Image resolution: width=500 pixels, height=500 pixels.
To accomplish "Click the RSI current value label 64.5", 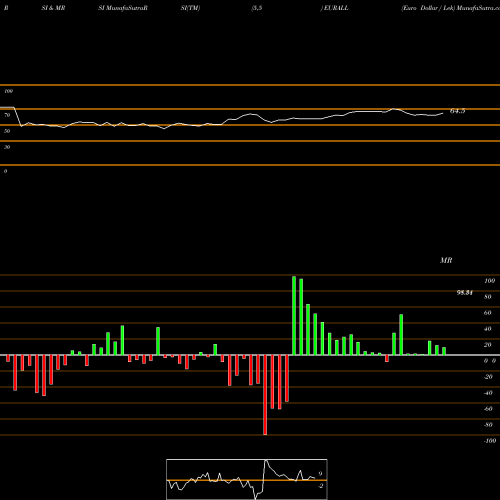I will point(457,111).
